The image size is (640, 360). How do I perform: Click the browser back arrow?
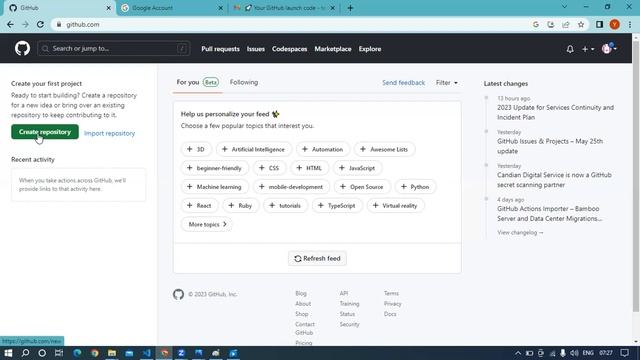10,24
